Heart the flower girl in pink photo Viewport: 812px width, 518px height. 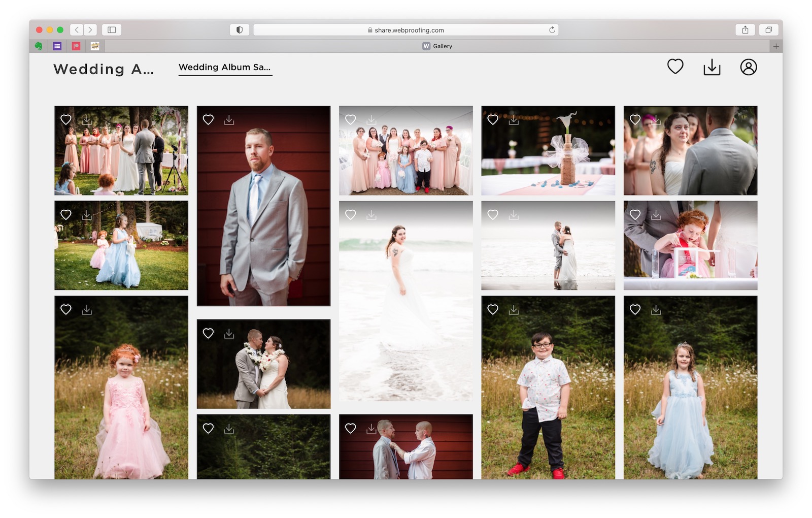66,309
